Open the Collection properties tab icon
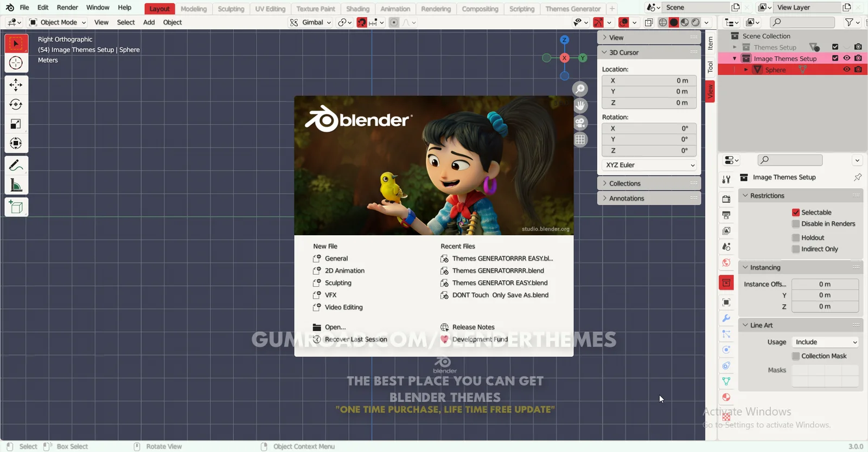Image resolution: width=868 pixels, height=452 pixels. click(726, 282)
